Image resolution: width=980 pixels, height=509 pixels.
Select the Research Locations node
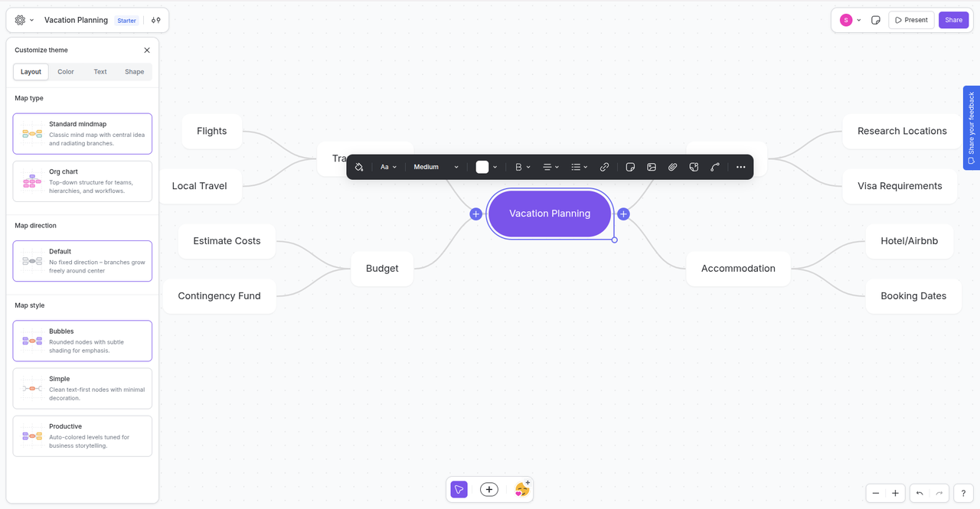click(x=902, y=131)
